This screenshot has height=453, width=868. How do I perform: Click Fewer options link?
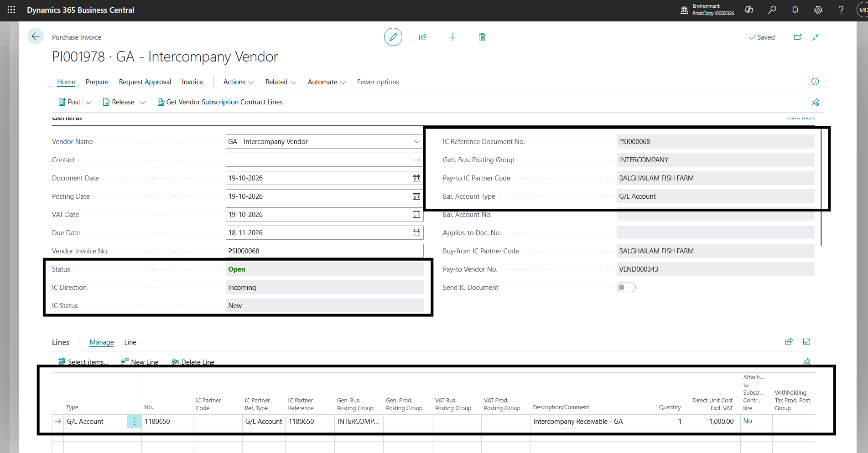pyautogui.click(x=378, y=82)
